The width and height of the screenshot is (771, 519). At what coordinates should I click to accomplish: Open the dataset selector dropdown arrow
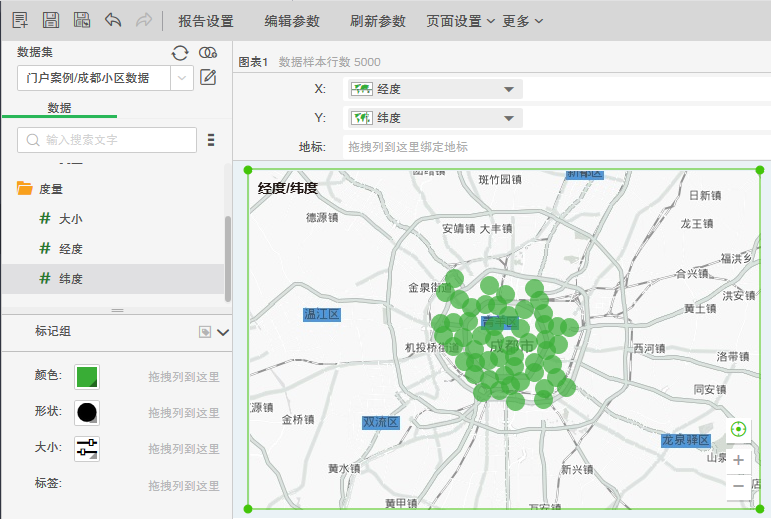tap(181, 78)
